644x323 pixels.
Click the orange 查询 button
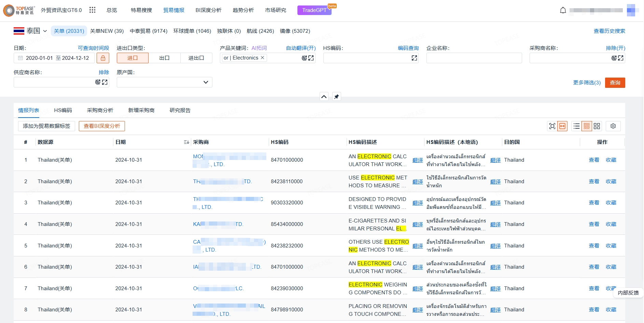pyautogui.click(x=615, y=83)
